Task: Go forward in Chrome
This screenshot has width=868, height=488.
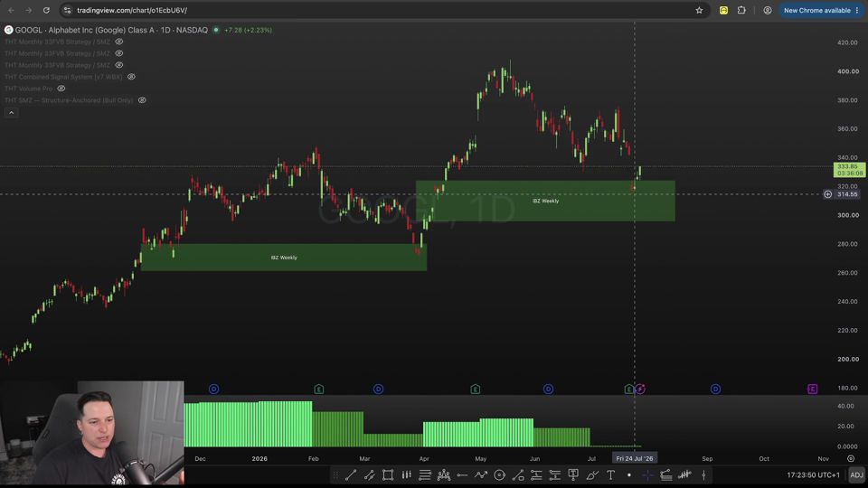Action: [28, 10]
